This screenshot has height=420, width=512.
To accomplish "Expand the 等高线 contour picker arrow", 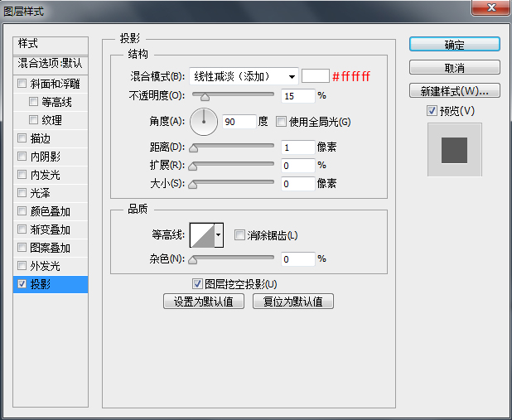I will click(x=219, y=234).
